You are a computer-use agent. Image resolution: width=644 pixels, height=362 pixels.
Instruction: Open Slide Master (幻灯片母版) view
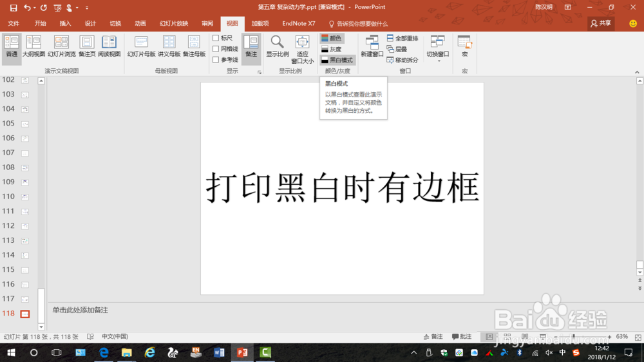click(141, 46)
